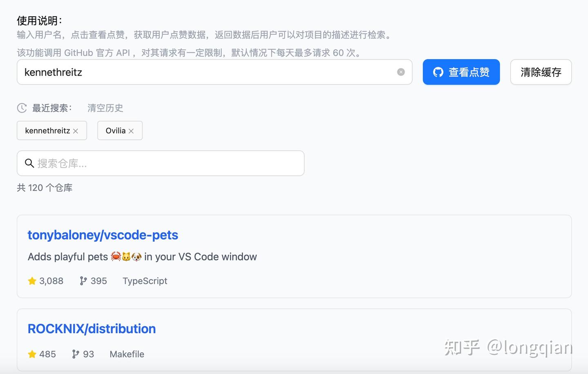The height and width of the screenshot is (374, 588).
Task: Click the magnifier icon in repository search
Action: coord(29,163)
